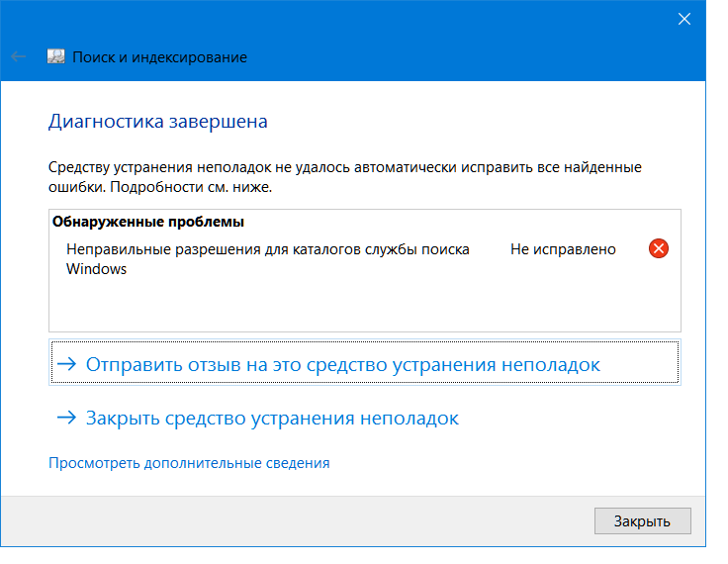Click the 'Диагностика завершена' heading
728x564 pixels.
[158, 122]
